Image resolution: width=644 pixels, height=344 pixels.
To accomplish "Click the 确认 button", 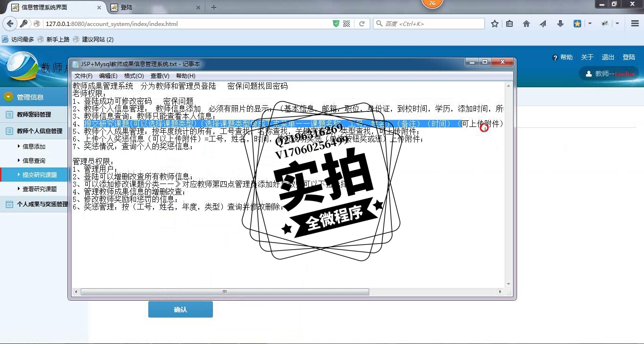I will pos(180,310).
